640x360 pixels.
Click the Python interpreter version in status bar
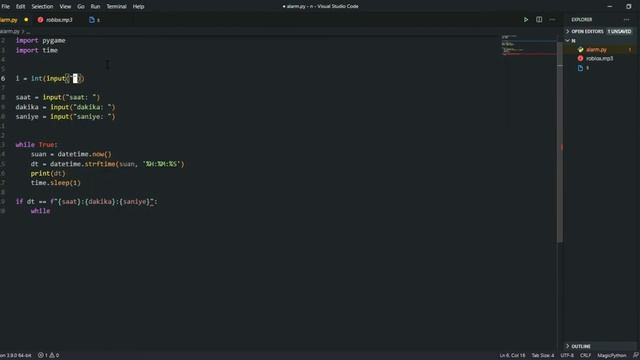click(16, 355)
